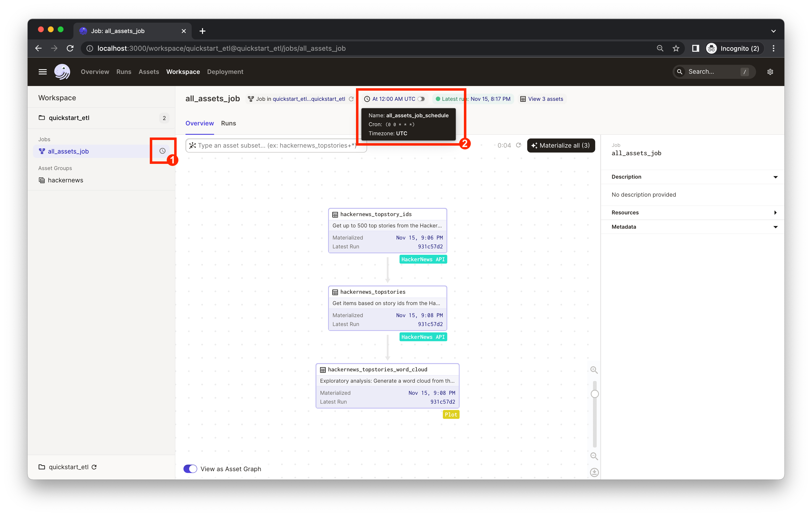Open the hamburger navigation menu
The width and height of the screenshot is (812, 516).
(x=42, y=72)
